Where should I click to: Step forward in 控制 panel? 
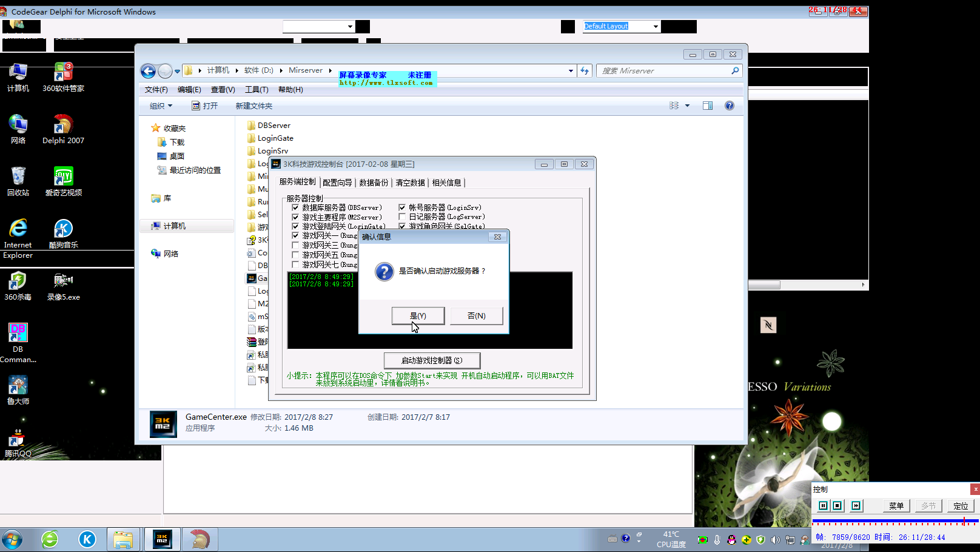(x=856, y=505)
